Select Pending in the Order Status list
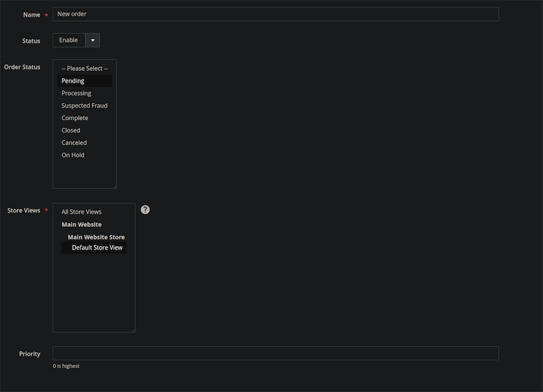Image resolution: width=543 pixels, height=392 pixels. [x=72, y=80]
